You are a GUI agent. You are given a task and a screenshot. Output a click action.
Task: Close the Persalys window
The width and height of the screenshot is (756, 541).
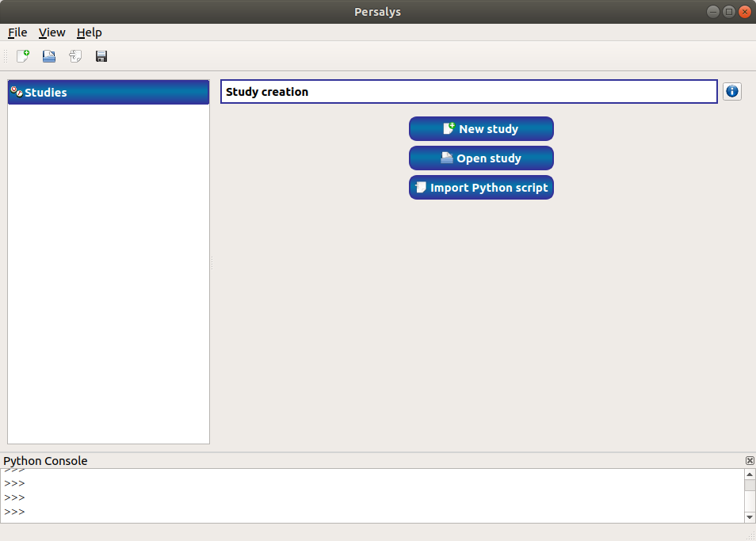coord(745,11)
